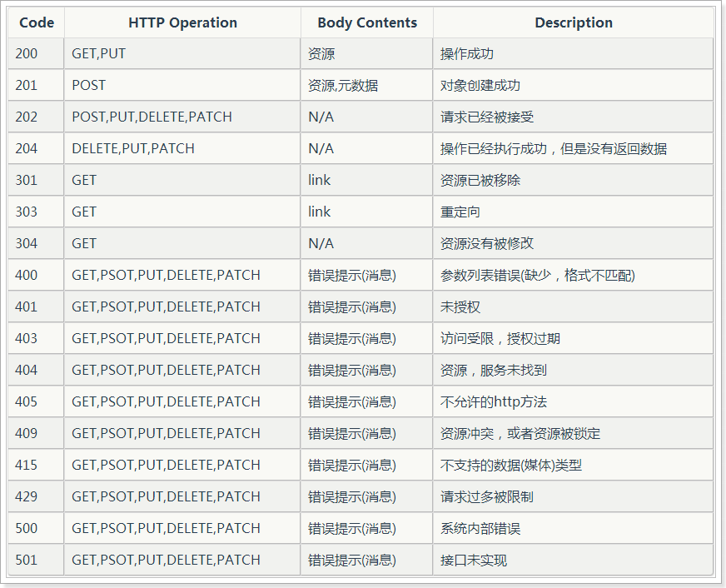
Task: Click the POST cell in row 201
Action: [x=182, y=85]
